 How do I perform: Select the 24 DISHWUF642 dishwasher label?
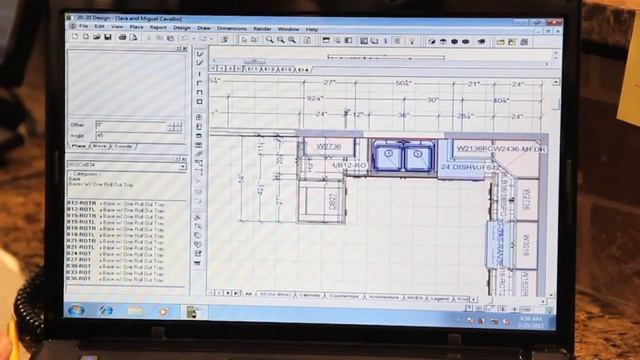click(x=469, y=167)
